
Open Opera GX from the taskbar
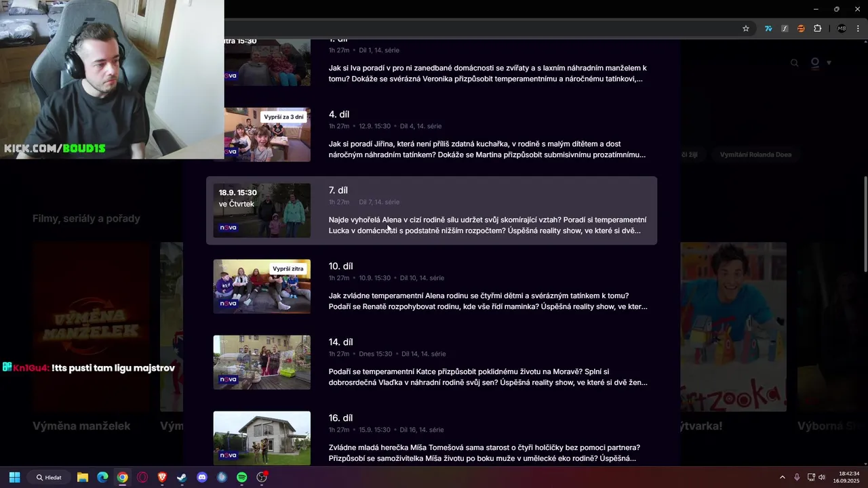[142, 477]
